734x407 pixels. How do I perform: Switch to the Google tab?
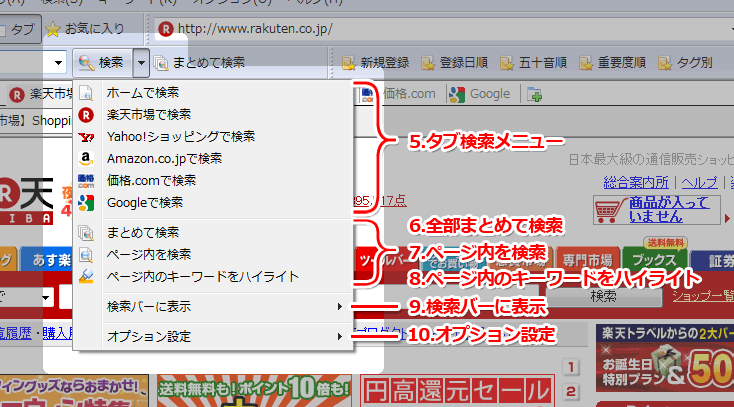coord(480,94)
